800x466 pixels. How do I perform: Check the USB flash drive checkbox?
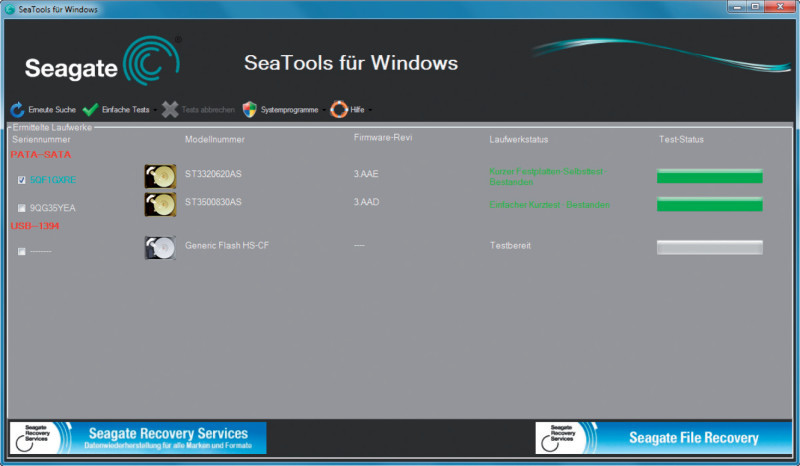[x=21, y=251]
